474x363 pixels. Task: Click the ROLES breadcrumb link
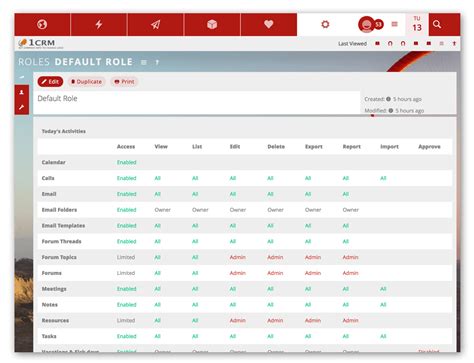point(34,62)
